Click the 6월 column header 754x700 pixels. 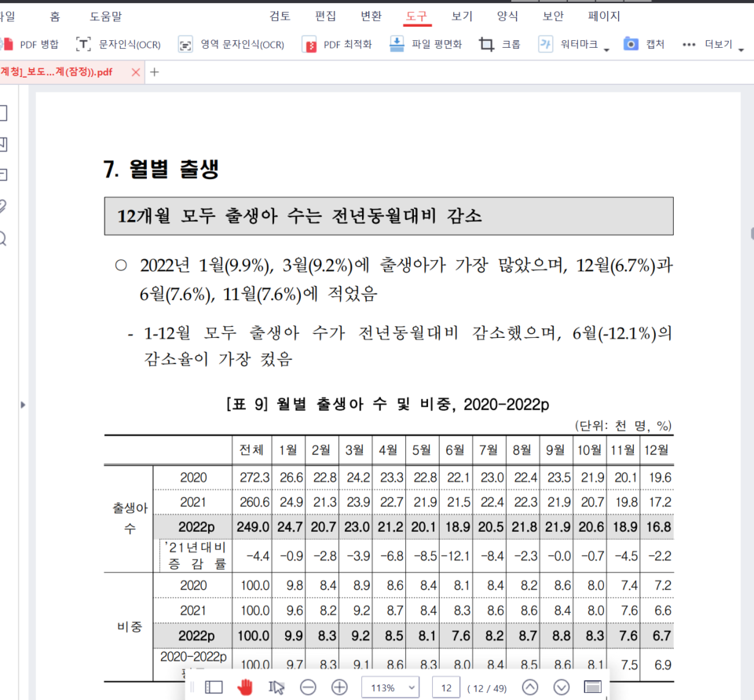455,450
